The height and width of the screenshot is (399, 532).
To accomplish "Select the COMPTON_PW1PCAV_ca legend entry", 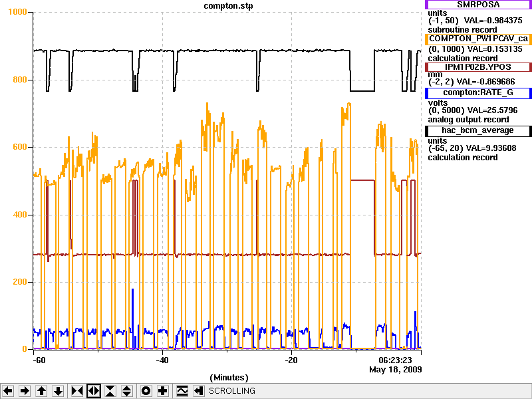I will pyautogui.click(x=478, y=39).
